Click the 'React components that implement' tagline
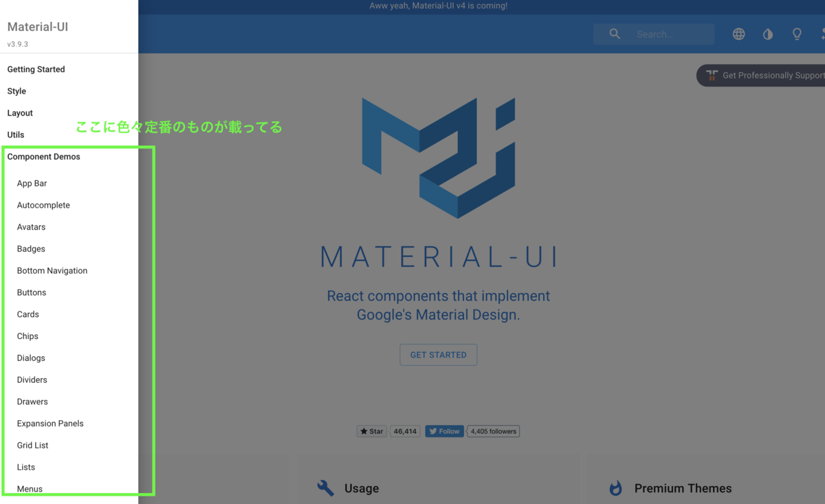Viewport: 825px width, 504px height. (439, 296)
